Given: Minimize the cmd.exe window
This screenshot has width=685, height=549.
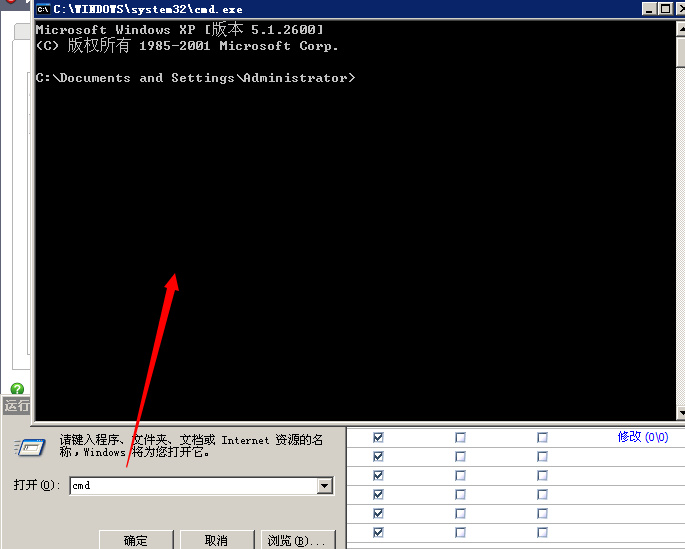Looking at the screenshot, I should coord(649,9).
